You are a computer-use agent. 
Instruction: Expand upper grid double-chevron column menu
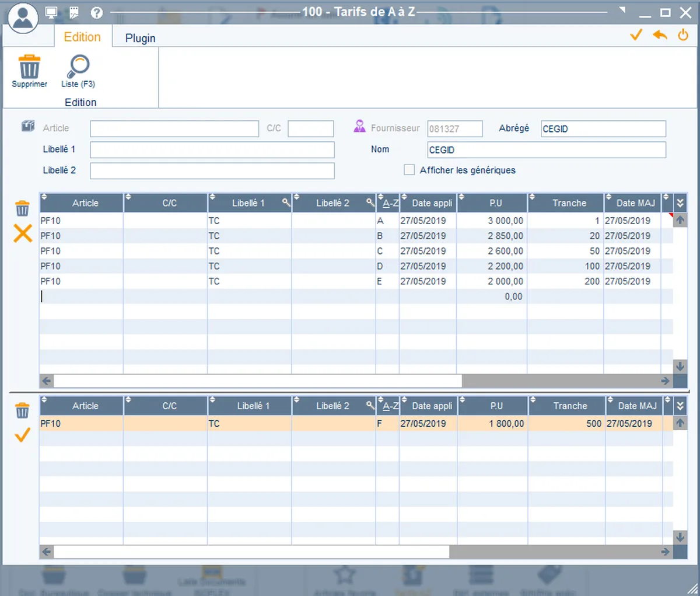tap(680, 203)
